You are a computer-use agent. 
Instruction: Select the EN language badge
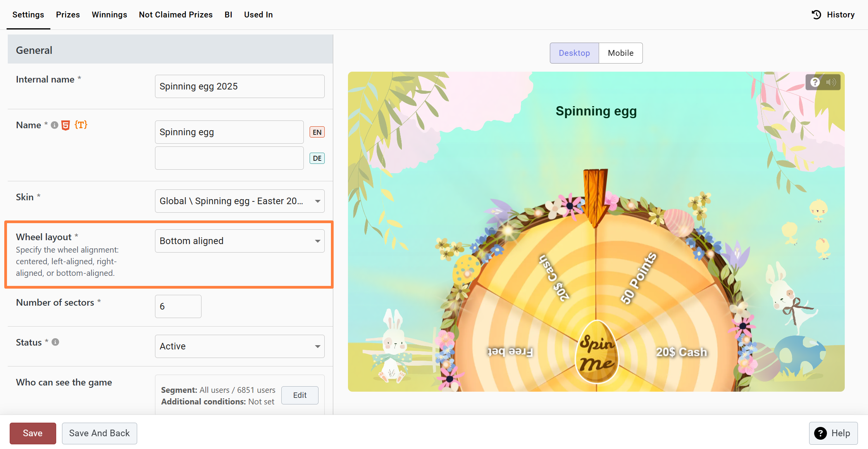tap(317, 132)
